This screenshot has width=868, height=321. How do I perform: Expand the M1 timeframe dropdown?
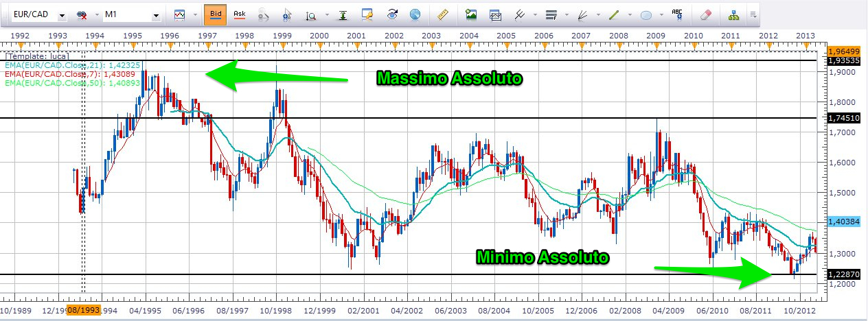click(156, 14)
